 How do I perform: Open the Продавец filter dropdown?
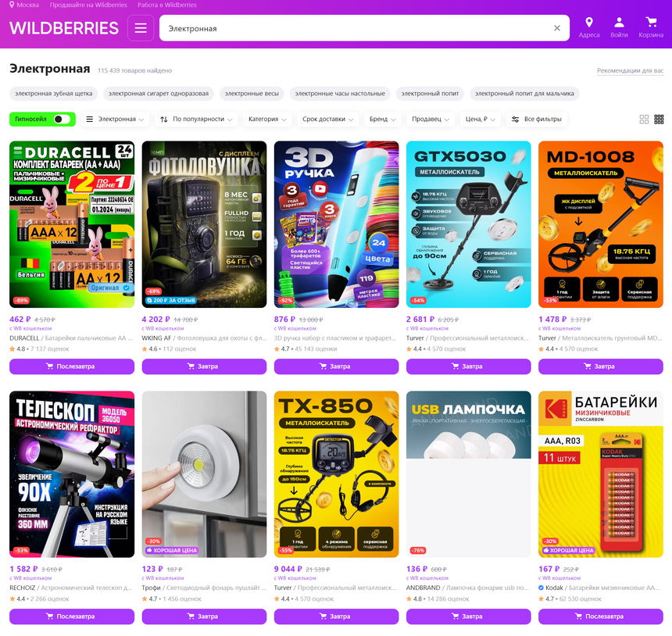[x=431, y=119]
